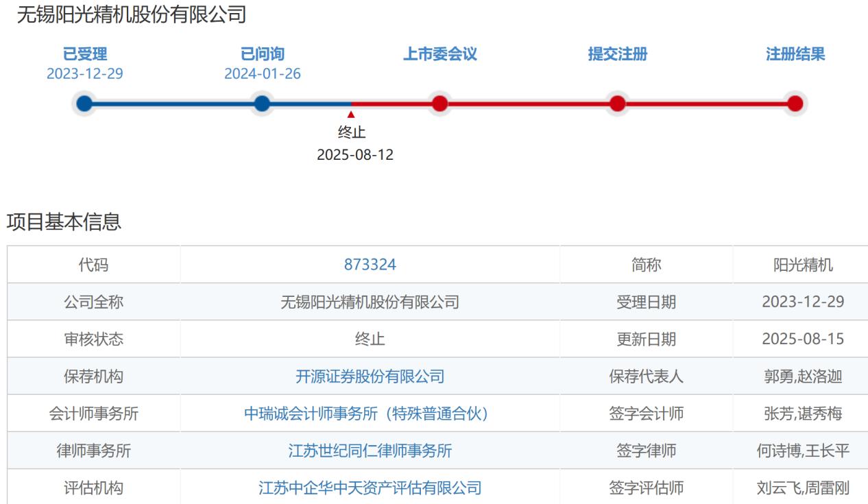868x504 pixels.
Task: Click the 2023-12-29 date in the table
Action: [803, 302]
